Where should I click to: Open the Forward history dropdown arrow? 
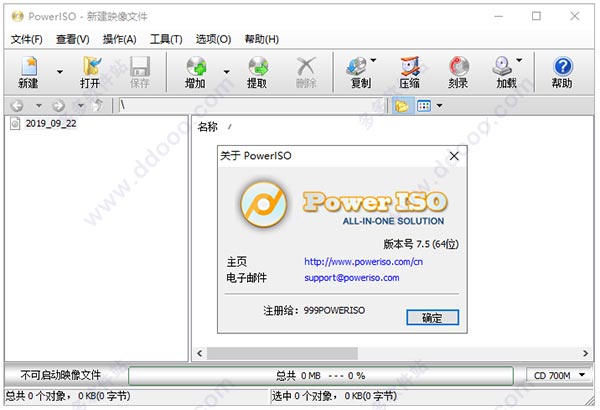(80, 105)
